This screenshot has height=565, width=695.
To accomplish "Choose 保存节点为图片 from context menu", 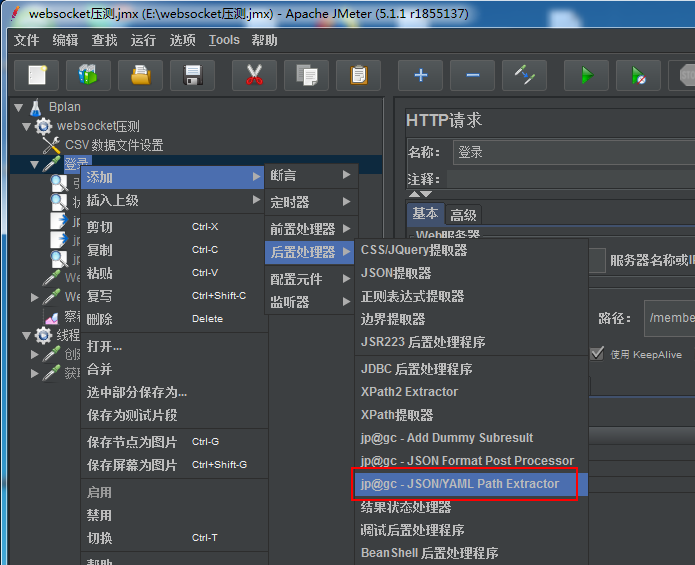I will [x=173, y=442].
